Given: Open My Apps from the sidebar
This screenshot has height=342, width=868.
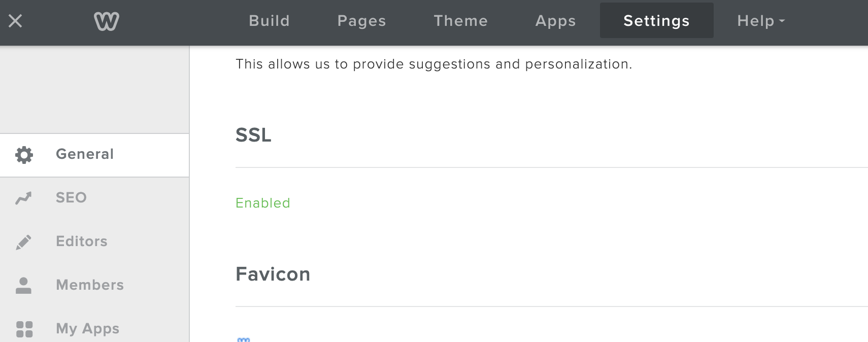Looking at the screenshot, I should pos(87,328).
